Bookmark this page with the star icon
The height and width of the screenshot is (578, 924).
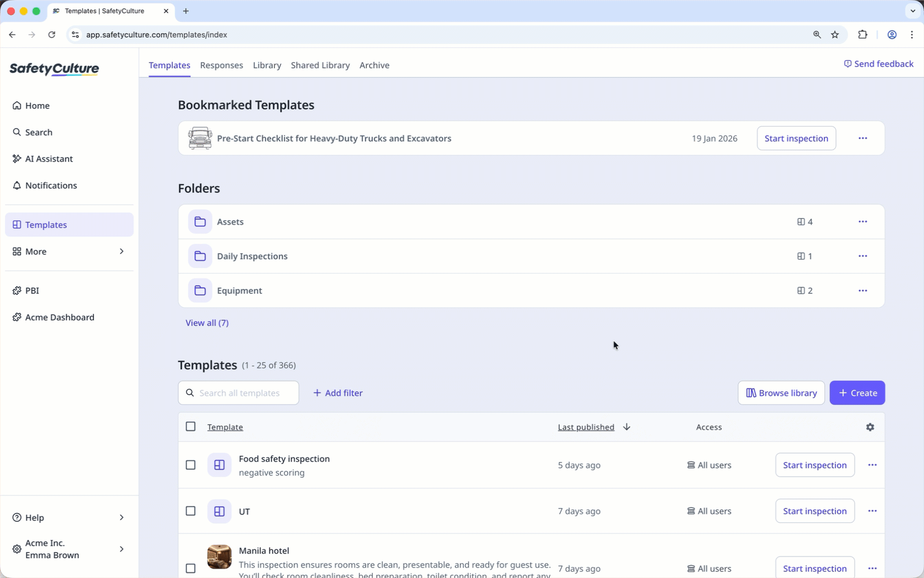[x=835, y=35]
